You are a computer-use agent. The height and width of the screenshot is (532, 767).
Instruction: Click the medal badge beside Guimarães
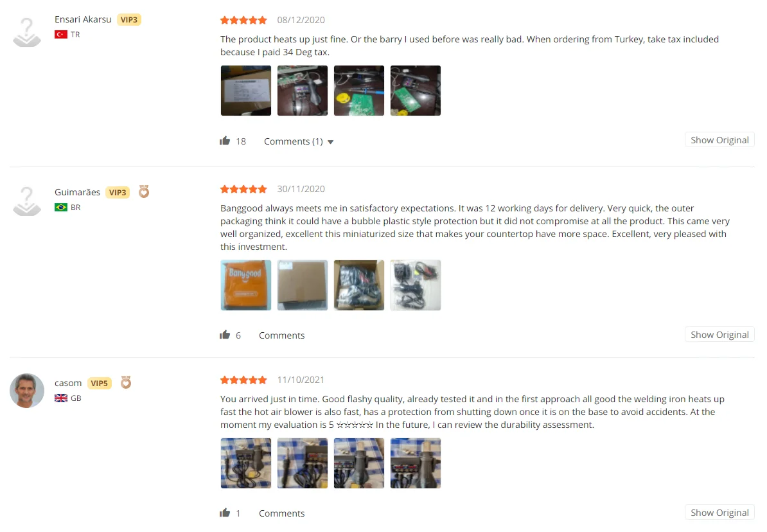click(x=144, y=191)
